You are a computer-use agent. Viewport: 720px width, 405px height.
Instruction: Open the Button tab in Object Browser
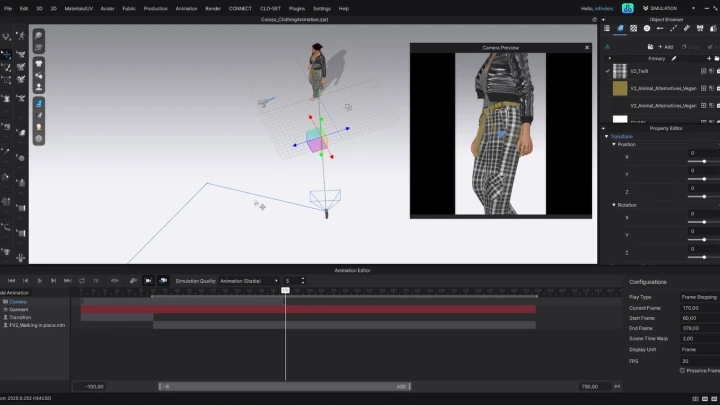647,28
